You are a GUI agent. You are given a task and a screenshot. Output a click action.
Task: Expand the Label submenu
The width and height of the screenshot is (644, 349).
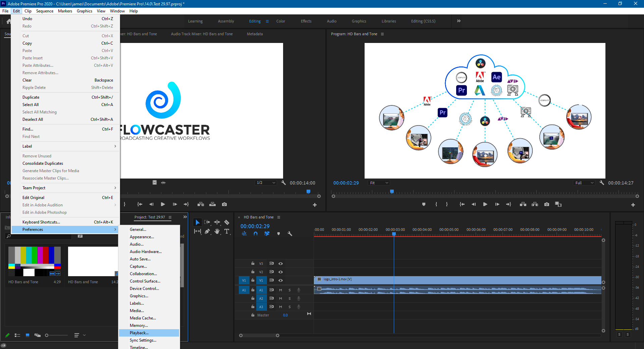(65, 146)
